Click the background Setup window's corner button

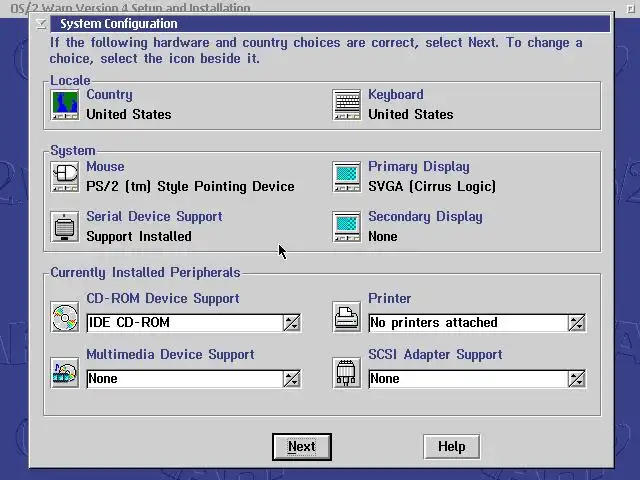(x=630, y=8)
